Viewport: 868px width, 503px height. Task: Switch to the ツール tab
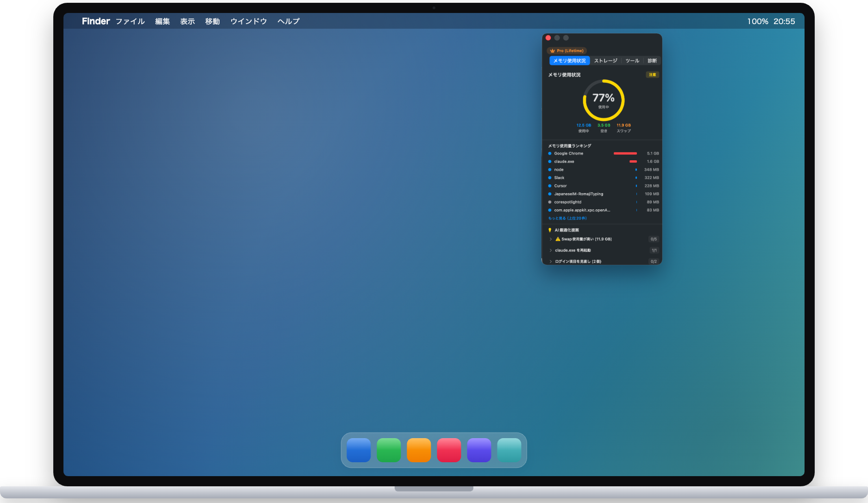[632, 61]
